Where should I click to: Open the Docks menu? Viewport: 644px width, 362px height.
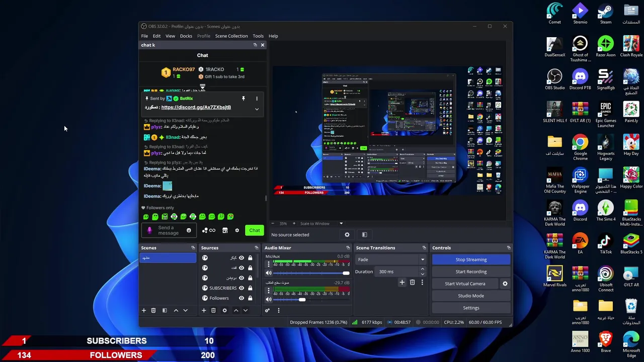[186, 36]
